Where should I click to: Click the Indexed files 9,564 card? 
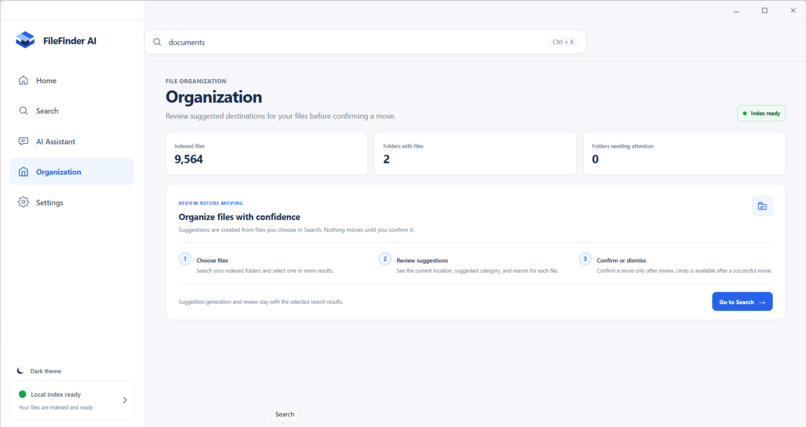tap(266, 154)
